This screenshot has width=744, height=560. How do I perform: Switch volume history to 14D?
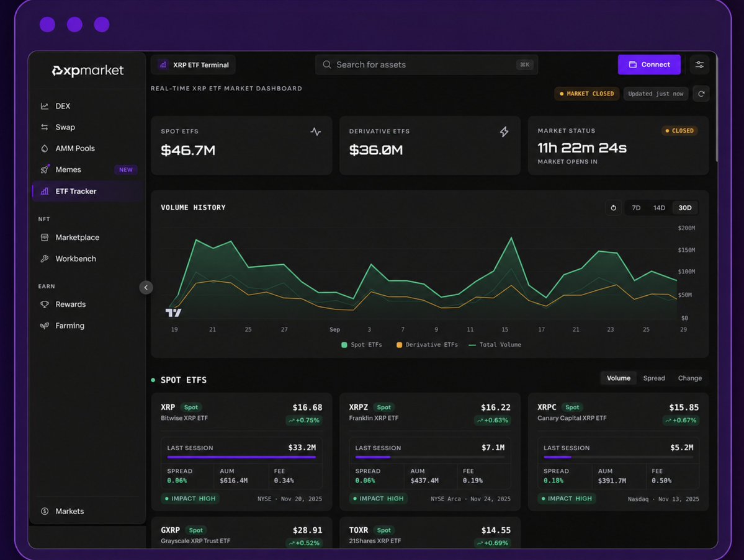coord(658,208)
